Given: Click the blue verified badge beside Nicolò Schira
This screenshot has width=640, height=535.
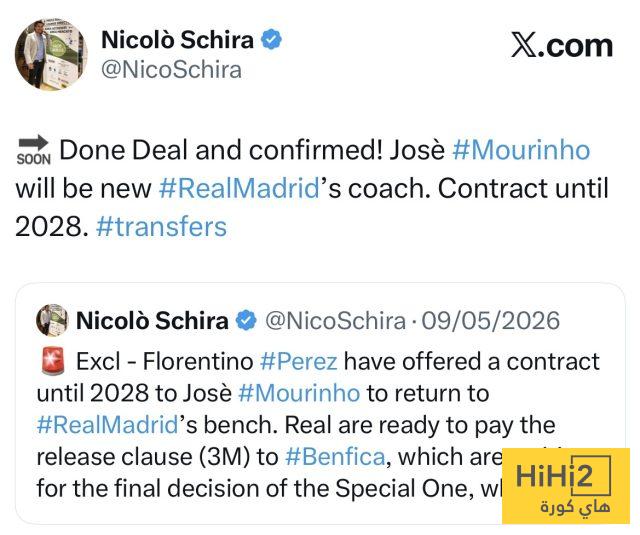Looking at the screenshot, I should pyautogui.click(x=271, y=40).
